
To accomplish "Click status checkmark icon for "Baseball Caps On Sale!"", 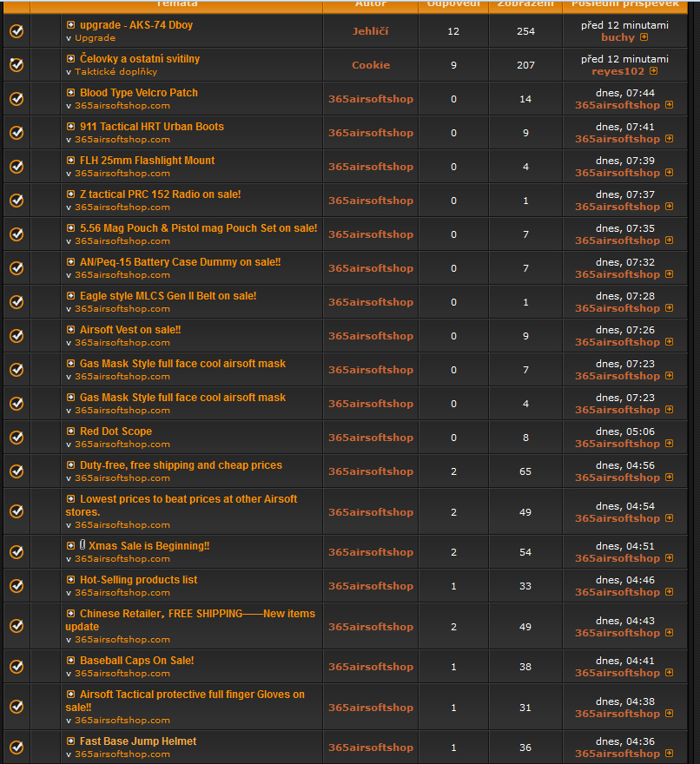I will click(x=17, y=667).
